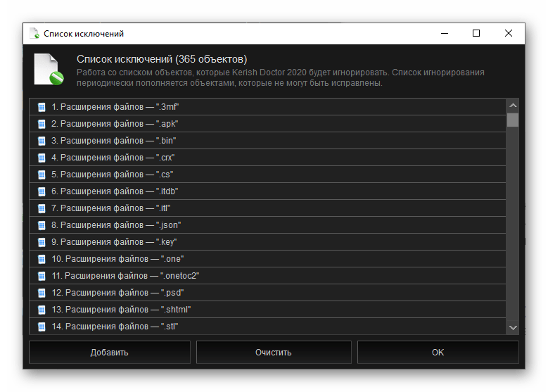548x392 pixels.
Task: Click the icon beside the ".onetoc2" entry
Action: tap(42, 276)
